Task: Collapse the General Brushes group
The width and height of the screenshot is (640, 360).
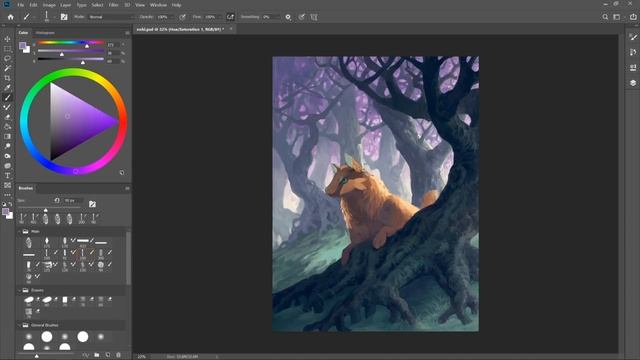Action: point(19,325)
